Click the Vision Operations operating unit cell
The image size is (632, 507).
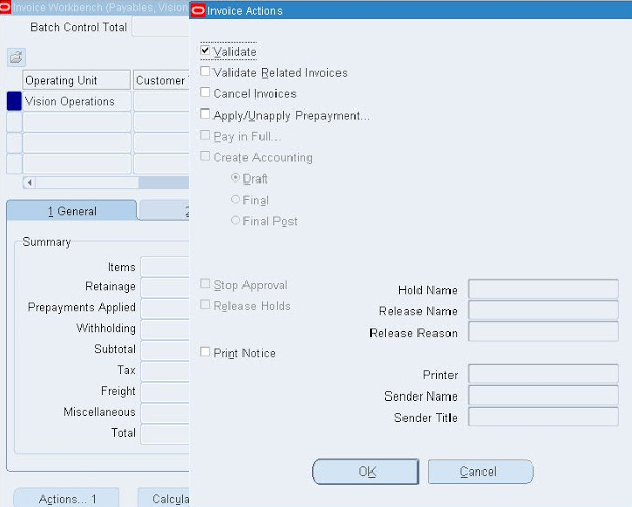77,101
